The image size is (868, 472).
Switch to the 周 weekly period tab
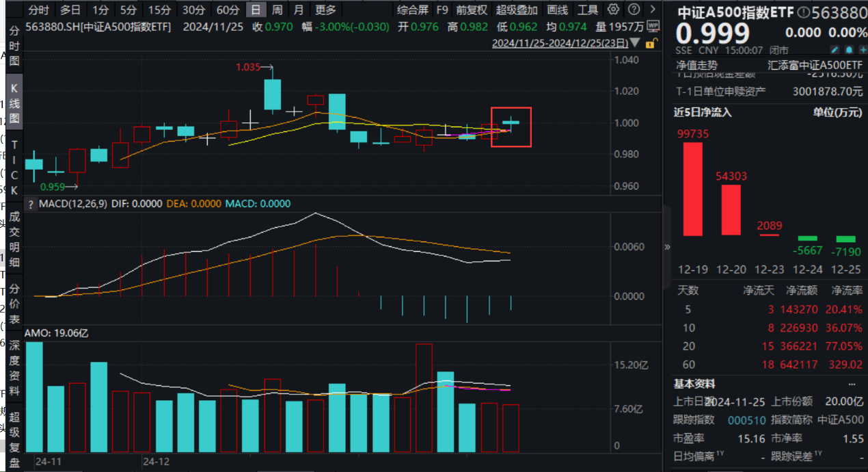pyautogui.click(x=277, y=10)
